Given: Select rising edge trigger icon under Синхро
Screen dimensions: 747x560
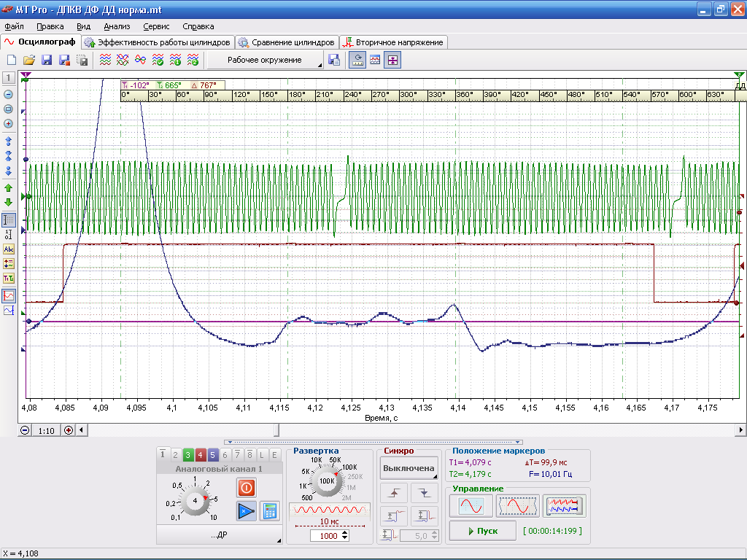Looking at the screenshot, I should [x=394, y=494].
